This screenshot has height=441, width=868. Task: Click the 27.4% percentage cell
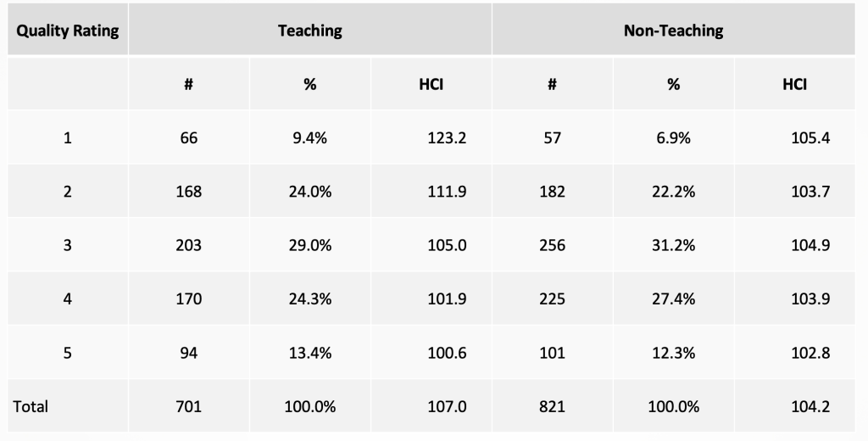[674, 299]
